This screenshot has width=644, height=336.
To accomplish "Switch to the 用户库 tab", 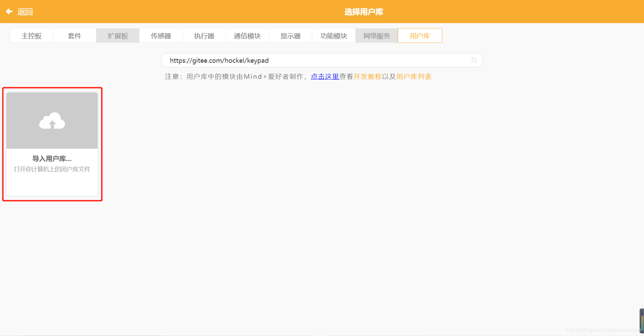I will click(420, 36).
